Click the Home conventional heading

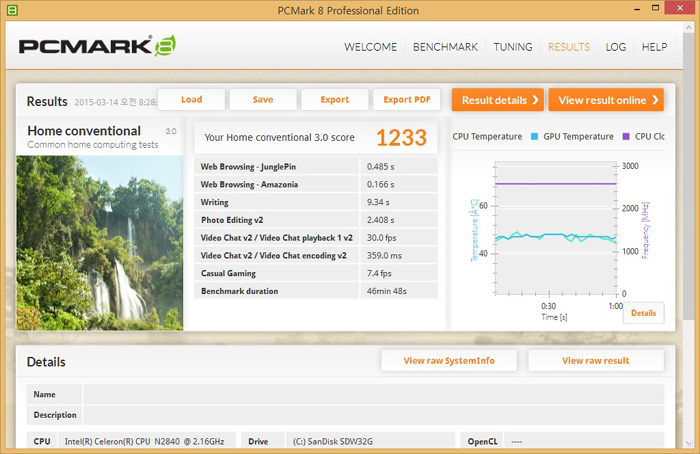click(84, 131)
